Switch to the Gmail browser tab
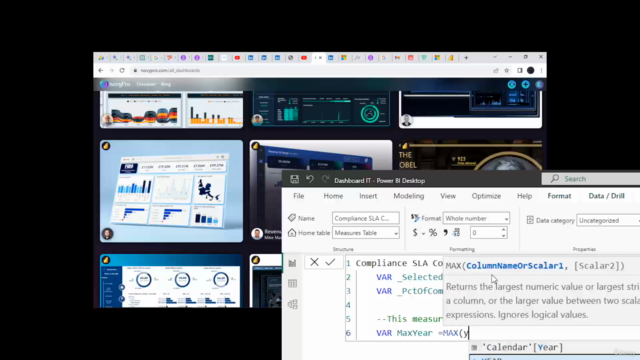 coord(397,58)
